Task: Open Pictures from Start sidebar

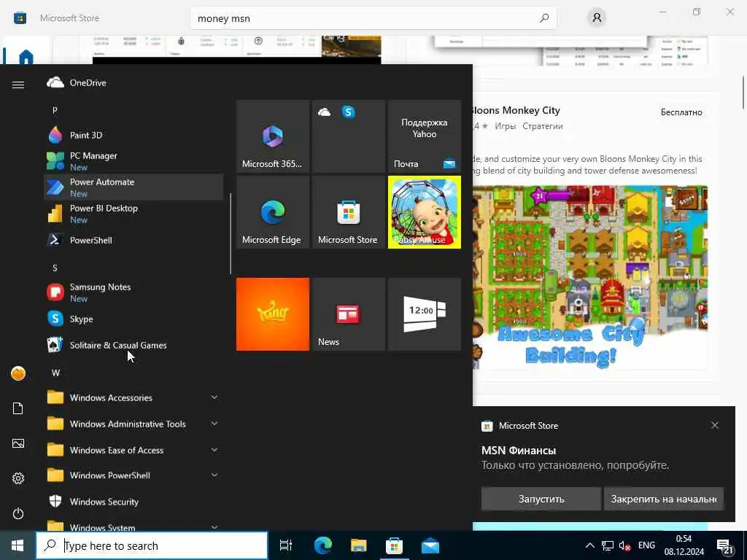Action: [18, 443]
